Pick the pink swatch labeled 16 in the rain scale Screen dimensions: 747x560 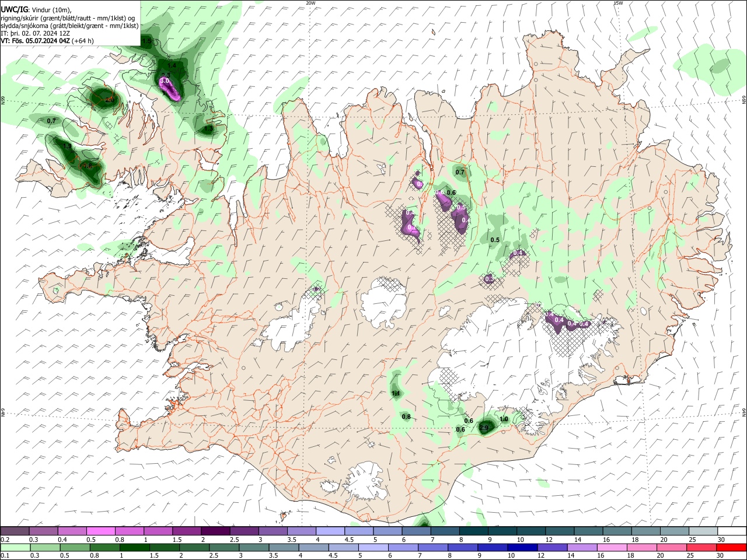coord(611,548)
